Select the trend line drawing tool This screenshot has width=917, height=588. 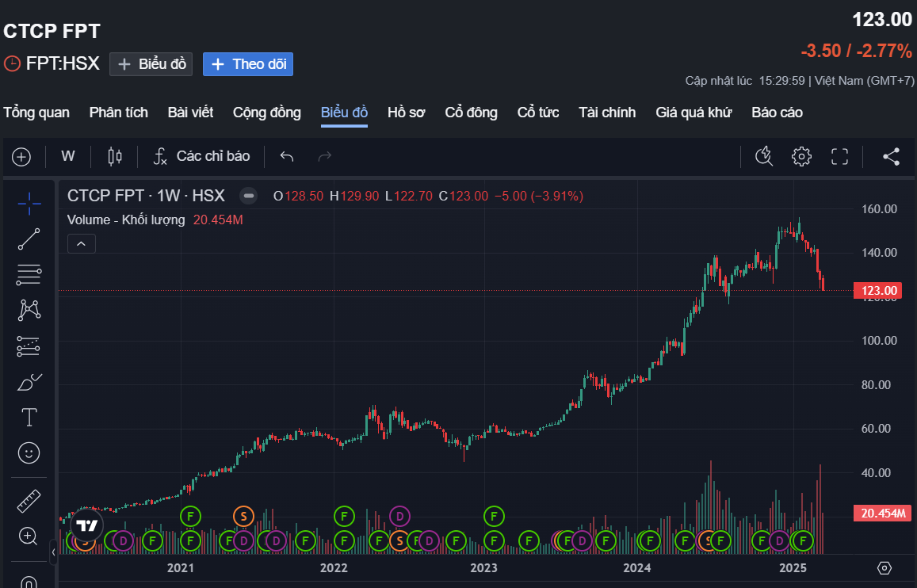(x=29, y=239)
